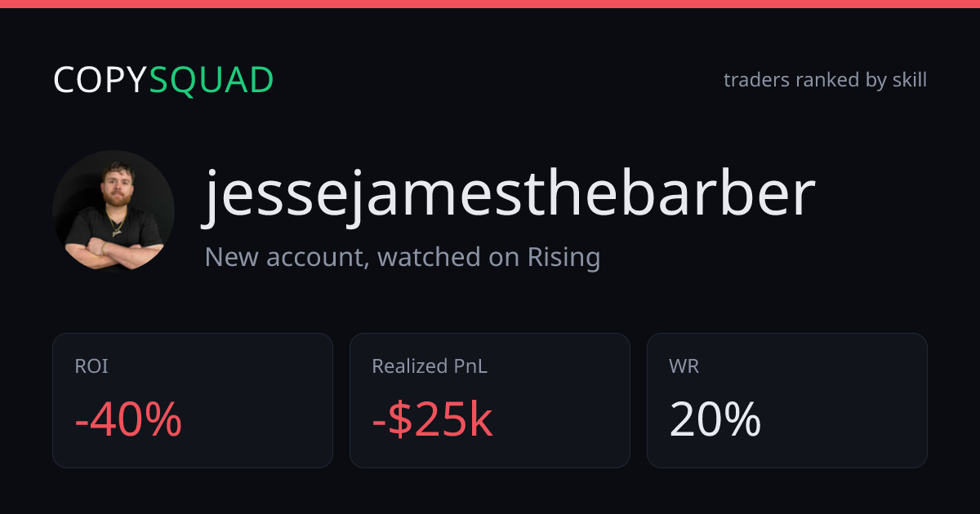This screenshot has height=514, width=980.
Task: Open the ROI stat card
Action: (x=193, y=401)
